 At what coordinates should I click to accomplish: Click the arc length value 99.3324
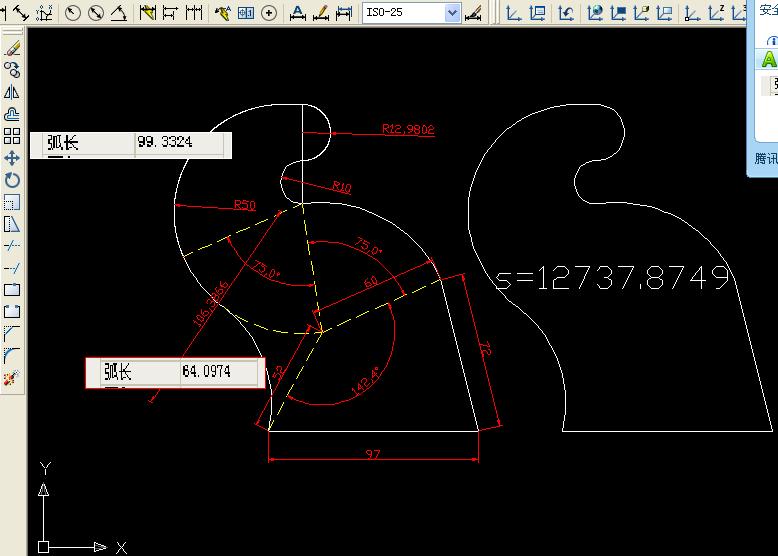click(x=165, y=142)
